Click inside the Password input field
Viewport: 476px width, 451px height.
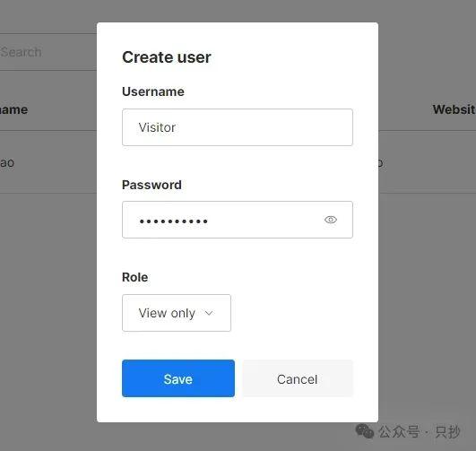click(x=238, y=220)
